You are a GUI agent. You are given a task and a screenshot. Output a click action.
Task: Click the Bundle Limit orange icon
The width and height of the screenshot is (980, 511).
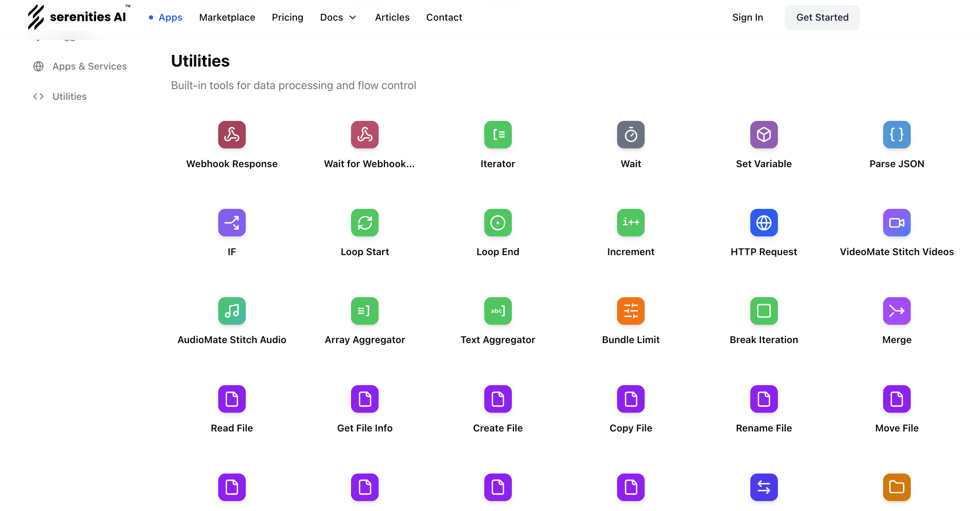click(x=630, y=311)
